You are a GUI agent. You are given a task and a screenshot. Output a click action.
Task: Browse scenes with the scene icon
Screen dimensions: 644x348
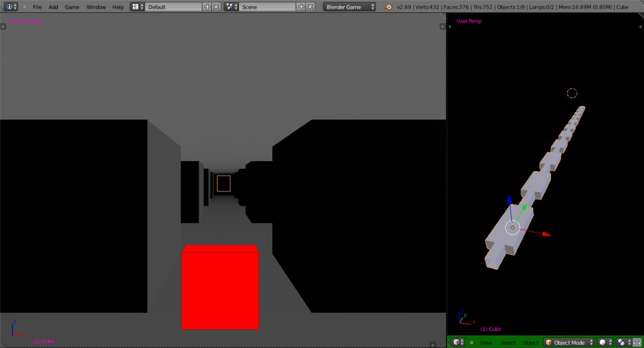pos(231,7)
